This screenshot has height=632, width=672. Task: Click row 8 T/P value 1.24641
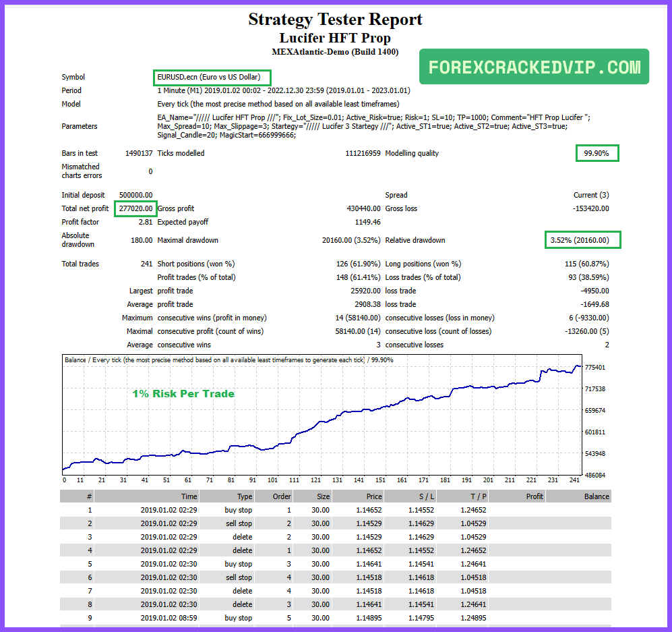click(x=473, y=604)
